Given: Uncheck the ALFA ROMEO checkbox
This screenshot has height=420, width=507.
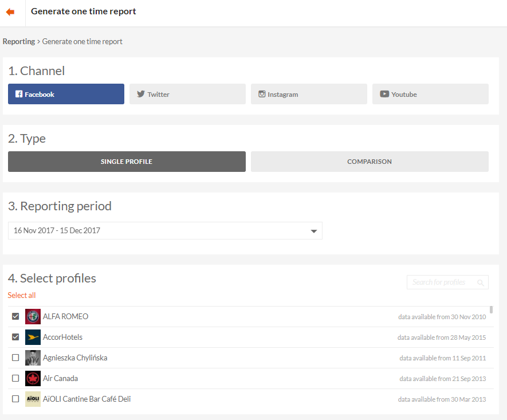Looking at the screenshot, I should point(15,316).
